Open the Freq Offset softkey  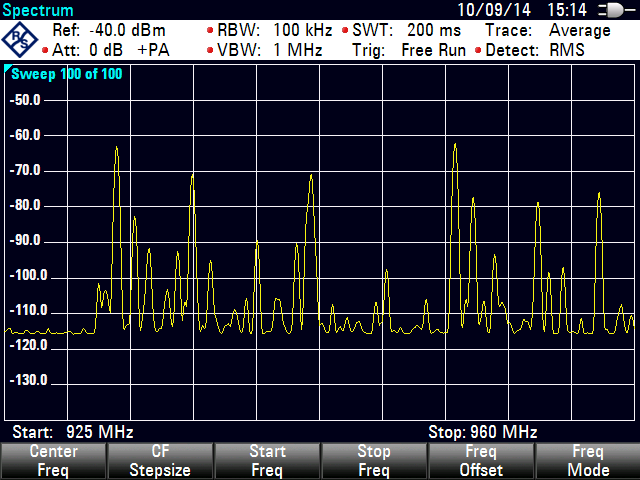click(x=481, y=461)
